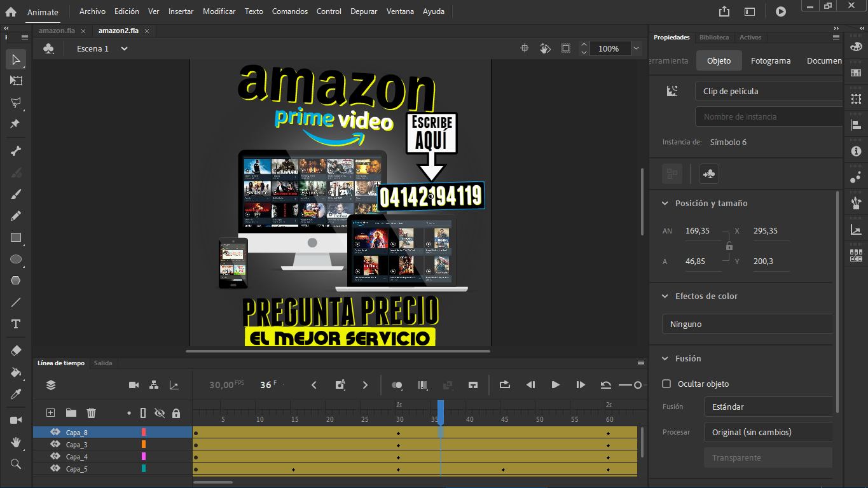
Task: Open the Align panel icon
Action: (856, 125)
